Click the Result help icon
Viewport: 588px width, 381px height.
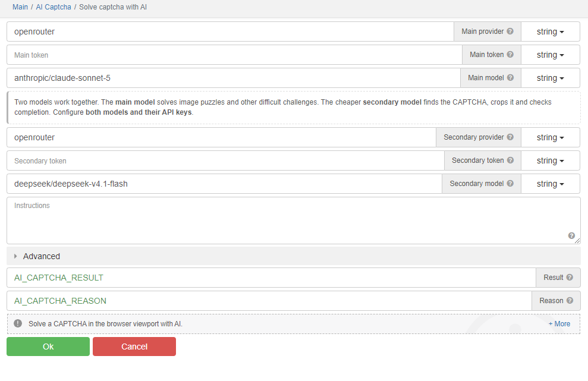coord(570,278)
